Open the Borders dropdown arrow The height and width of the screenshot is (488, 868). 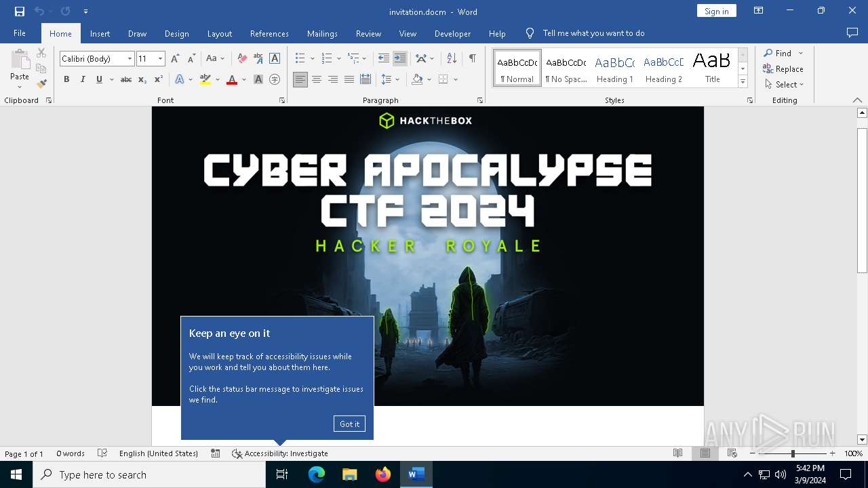456,80
